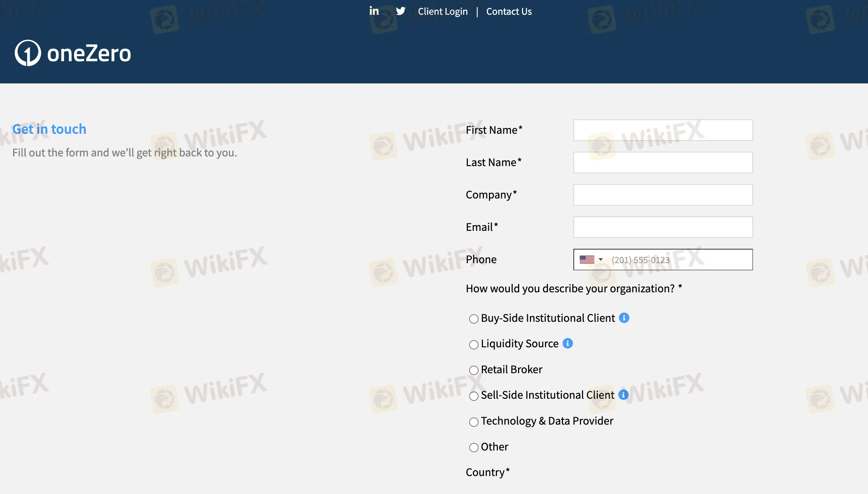Click the info icon next to Buy-Side Institutional Client
This screenshot has height=494, width=868.
pyautogui.click(x=624, y=317)
